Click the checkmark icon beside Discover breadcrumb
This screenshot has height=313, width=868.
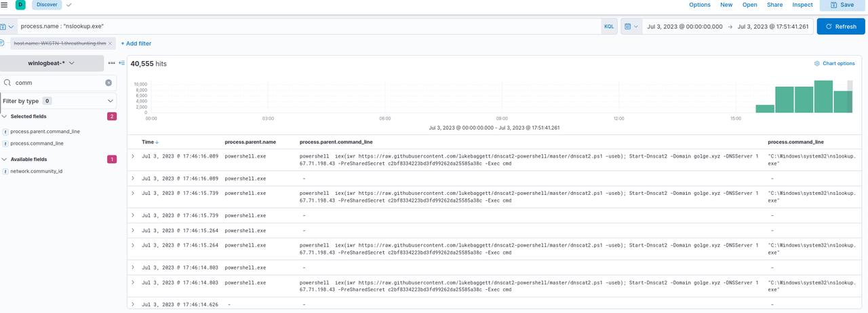(69, 5)
